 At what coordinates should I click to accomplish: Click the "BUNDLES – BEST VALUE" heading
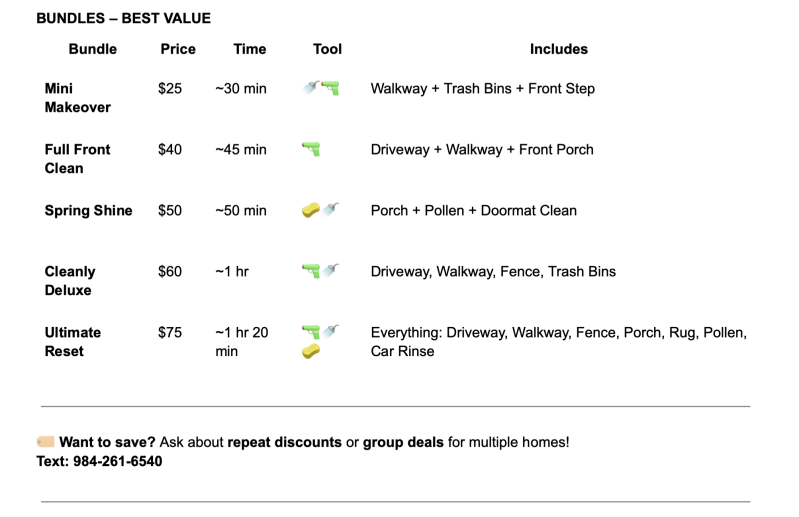pos(123,18)
